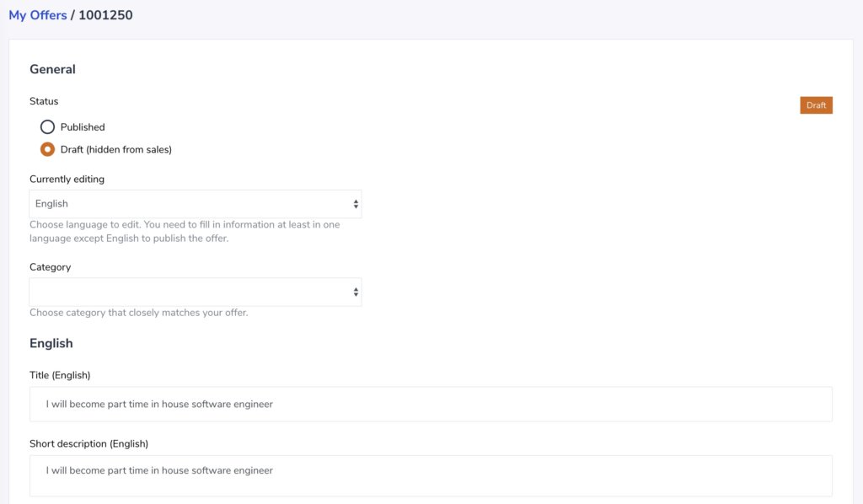Click the orange Draft status badge
The height and width of the screenshot is (504, 863).
(816, 105)
